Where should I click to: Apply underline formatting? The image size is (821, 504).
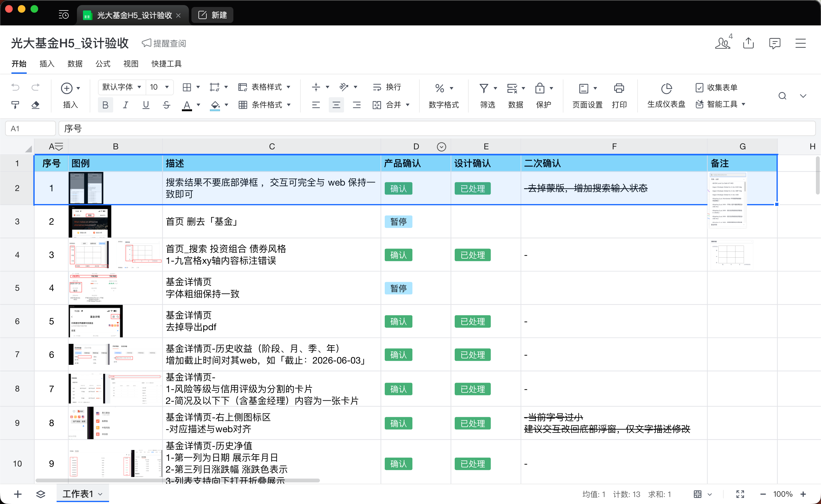[x=146, y=105]
